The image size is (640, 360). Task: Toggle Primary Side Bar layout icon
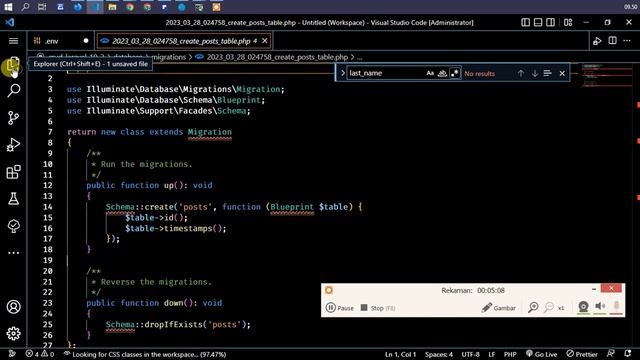[526, 22]
